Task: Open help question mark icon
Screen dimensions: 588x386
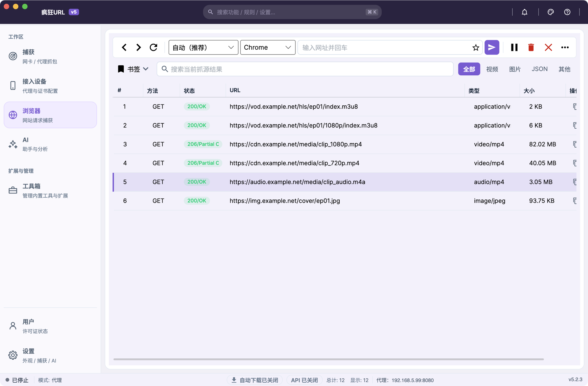Action: (x=567, y=12)
